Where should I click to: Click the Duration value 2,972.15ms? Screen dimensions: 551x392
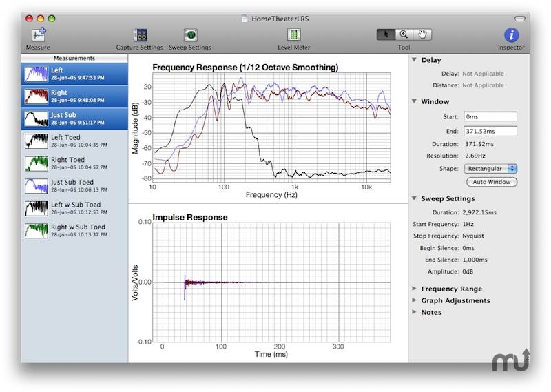[479, 212]
